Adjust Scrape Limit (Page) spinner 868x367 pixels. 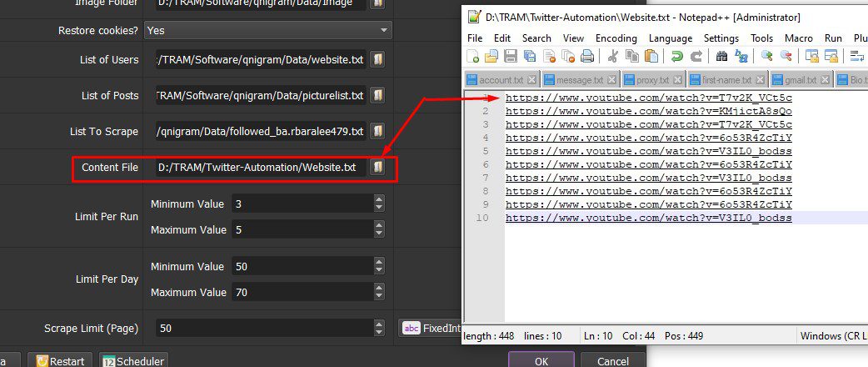[x=379, y=328]
